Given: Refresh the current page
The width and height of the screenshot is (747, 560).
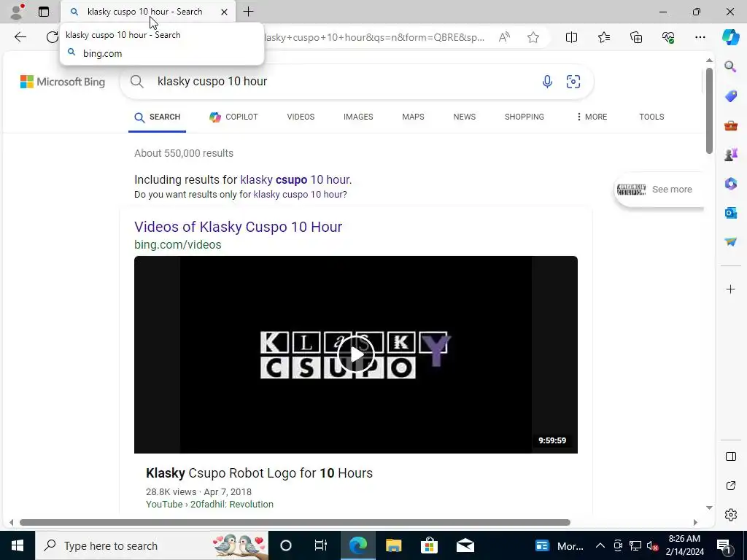Looking at the screenshot, I should tap(52, 37).
